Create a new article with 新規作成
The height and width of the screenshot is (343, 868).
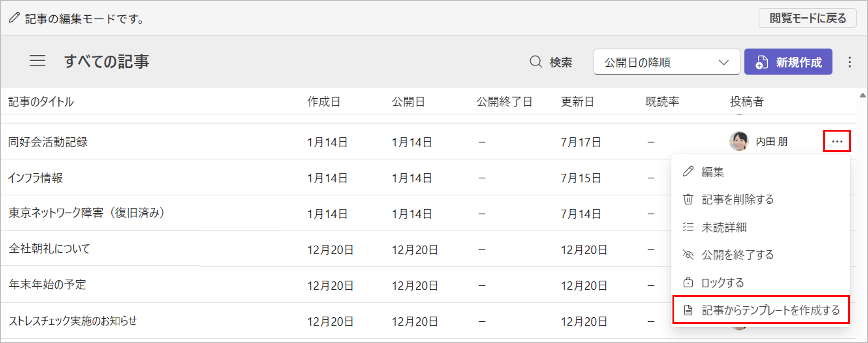788,62
